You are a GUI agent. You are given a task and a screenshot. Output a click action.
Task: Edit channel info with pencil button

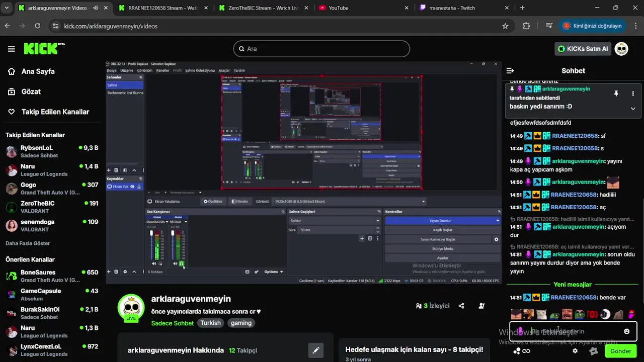click(x=315, y=350)
